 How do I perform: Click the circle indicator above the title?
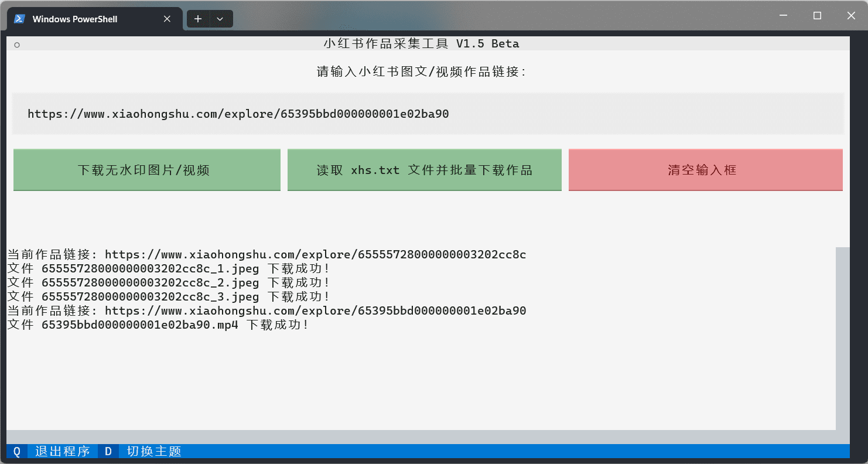17,44
